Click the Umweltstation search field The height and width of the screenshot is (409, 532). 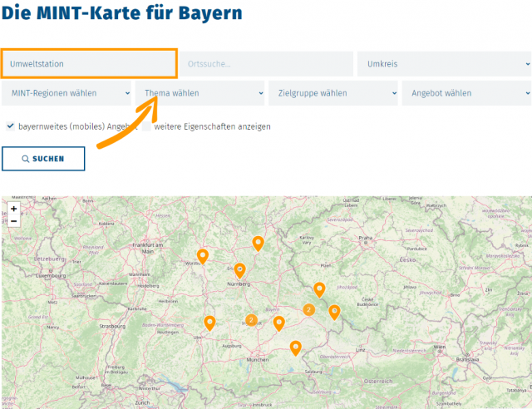pos(89,64)
